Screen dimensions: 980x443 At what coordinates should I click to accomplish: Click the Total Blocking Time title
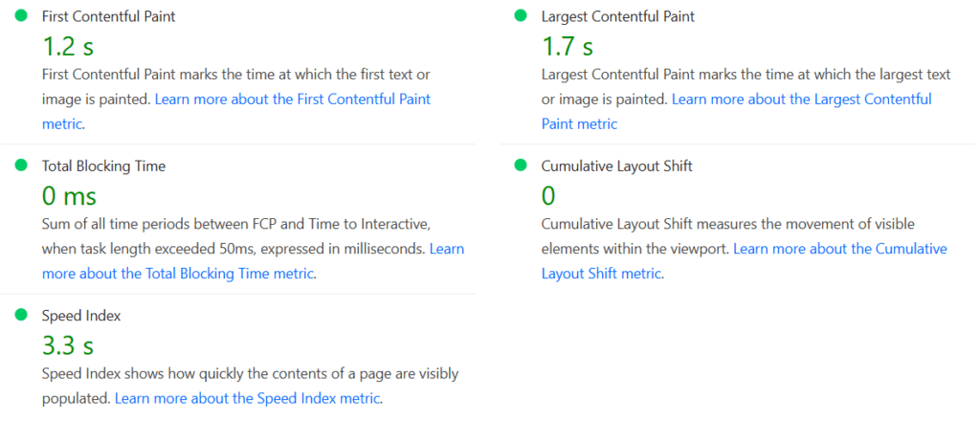(x=103, y=166)
